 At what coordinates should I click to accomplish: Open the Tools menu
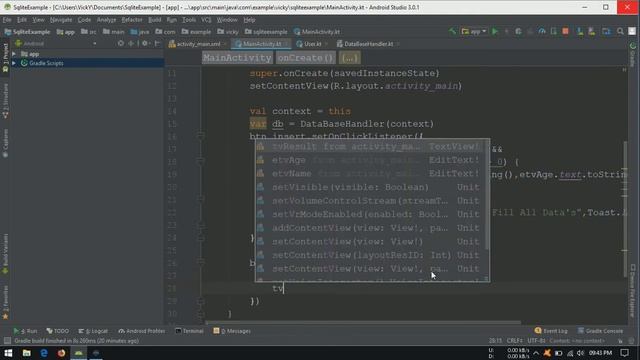(189, 20)
